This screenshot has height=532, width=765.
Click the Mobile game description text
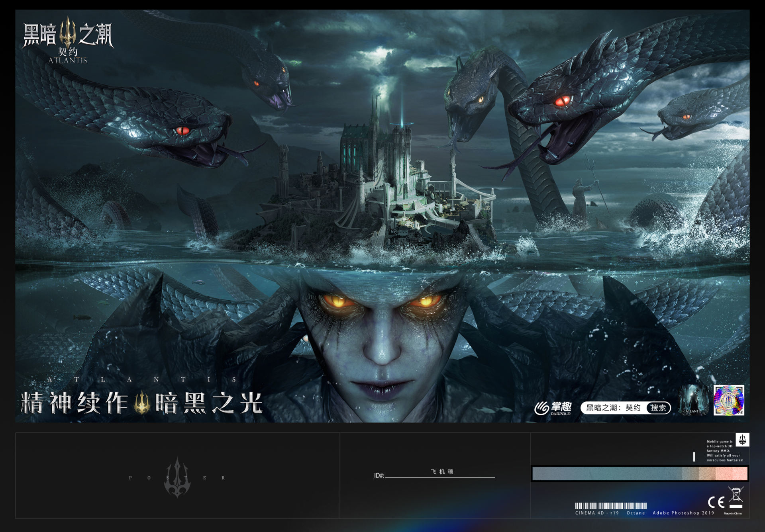pyautogui.click(x=725, y=451)
